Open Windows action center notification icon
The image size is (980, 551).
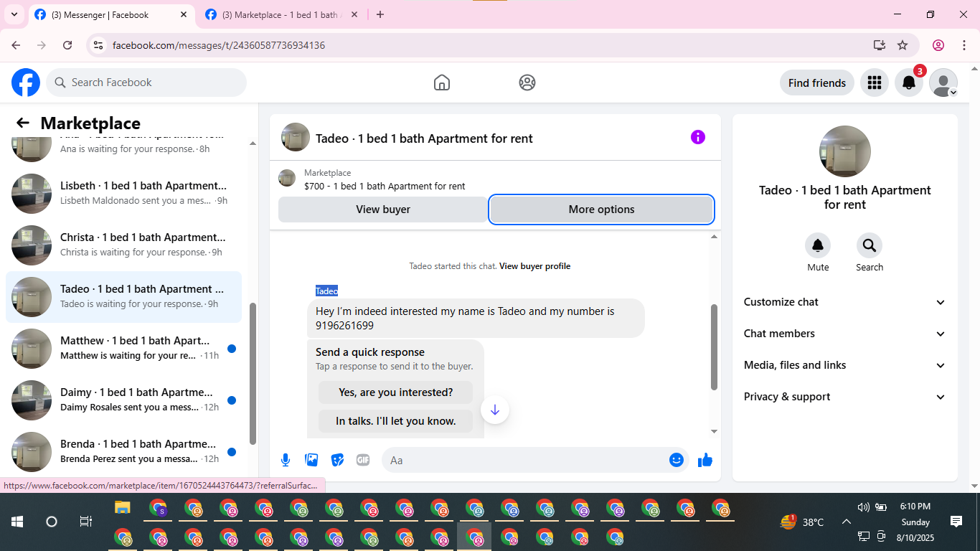tap(956, 522)
